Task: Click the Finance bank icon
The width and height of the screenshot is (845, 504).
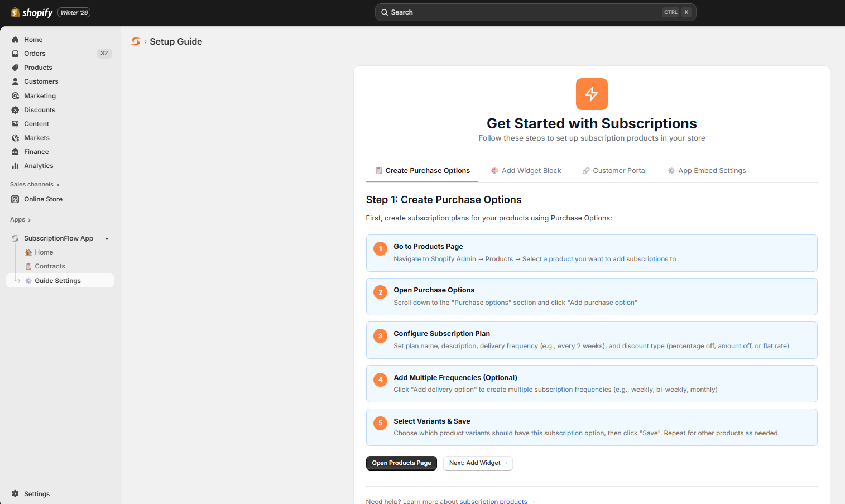Action: pos(15,152)
